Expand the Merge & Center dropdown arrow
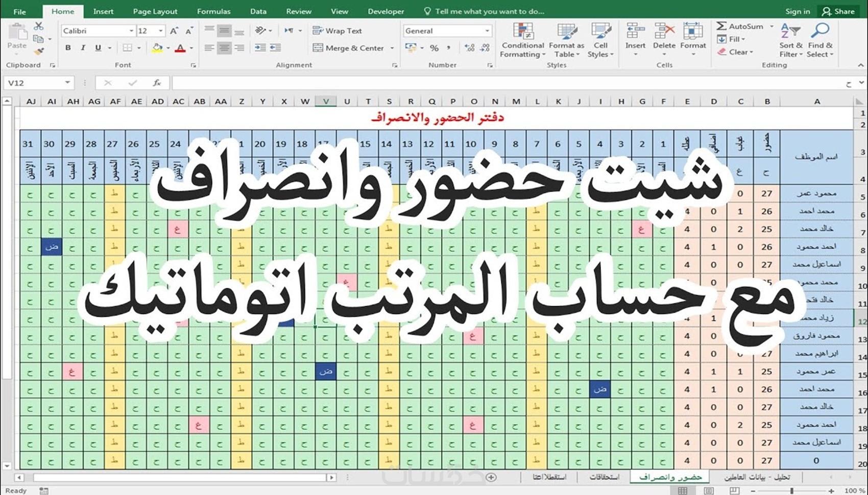The height and width of the screenshot is (495, 868). tap(392, 48)
